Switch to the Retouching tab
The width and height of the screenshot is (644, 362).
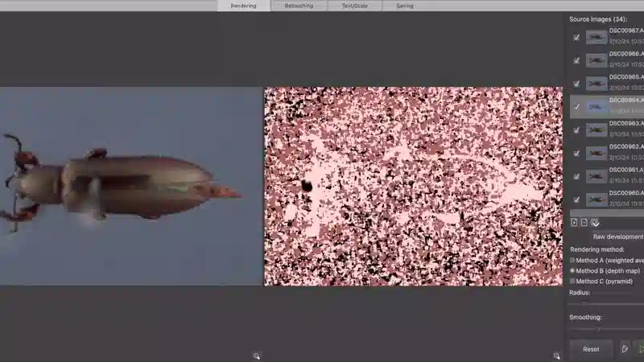pos(299,6)
